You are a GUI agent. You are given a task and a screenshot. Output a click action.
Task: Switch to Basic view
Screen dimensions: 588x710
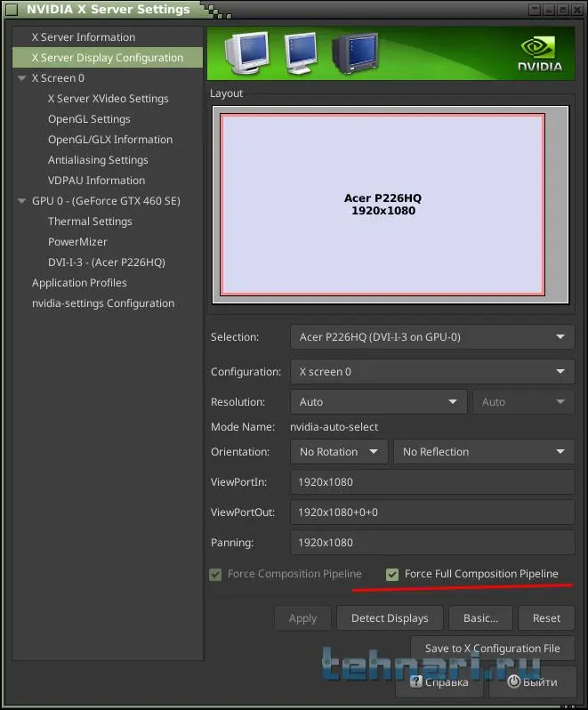[480, 618]
